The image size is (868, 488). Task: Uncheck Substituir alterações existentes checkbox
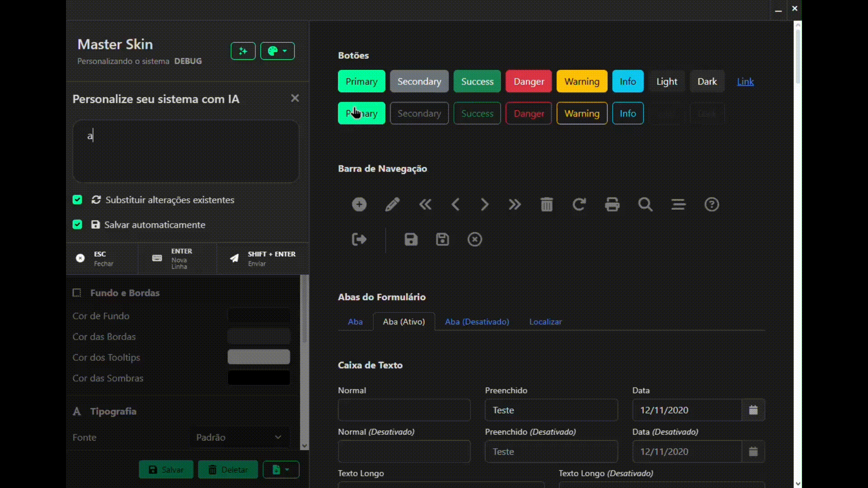77,200
